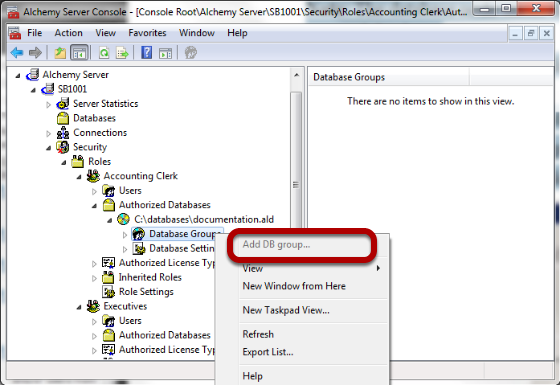Toggle the Show/Hide Console Tree icon
The image size is (560, 385).
(x=79, y=53)
